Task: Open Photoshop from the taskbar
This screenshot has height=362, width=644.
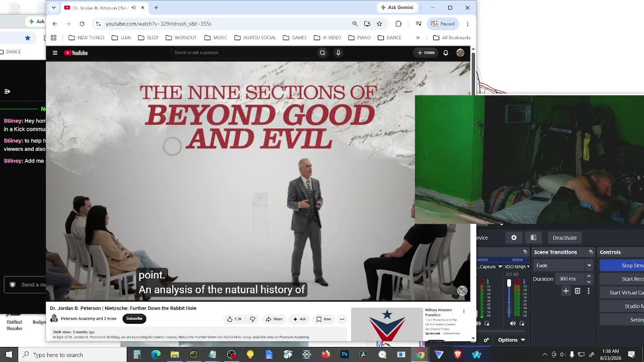Action: click(x=345, y=355)
